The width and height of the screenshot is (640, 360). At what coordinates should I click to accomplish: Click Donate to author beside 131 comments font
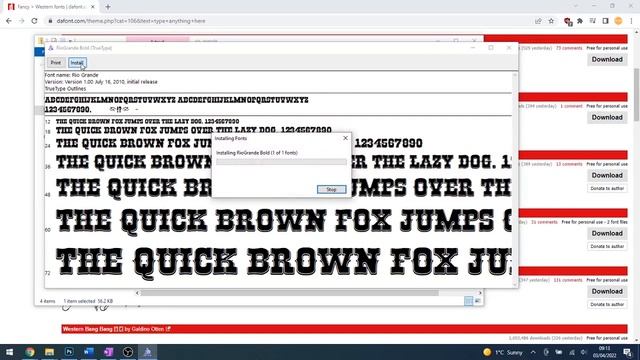pyautogui.click(x=607, y=304)
